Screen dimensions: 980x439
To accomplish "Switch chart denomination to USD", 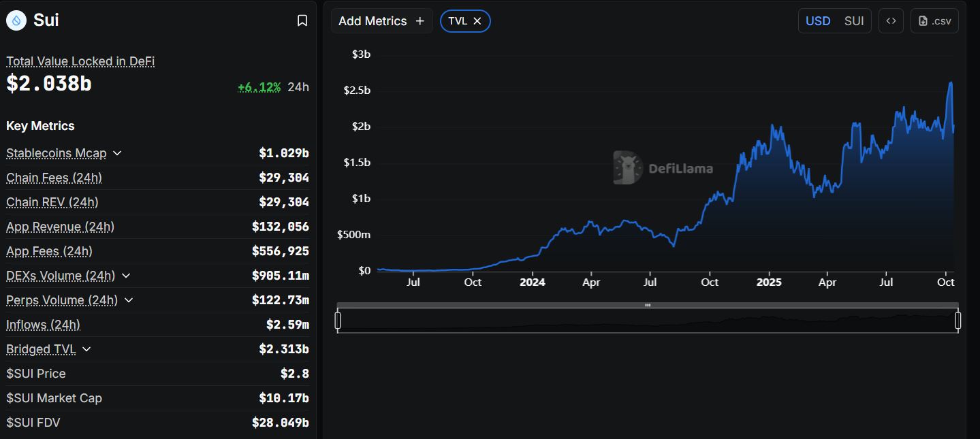I will click(818, 21).
